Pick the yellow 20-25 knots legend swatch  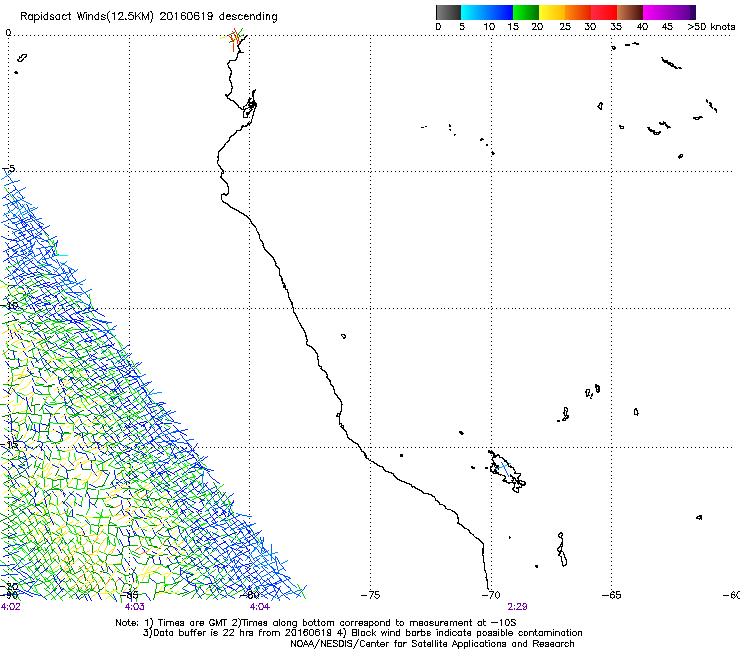(x=552, y=12)
